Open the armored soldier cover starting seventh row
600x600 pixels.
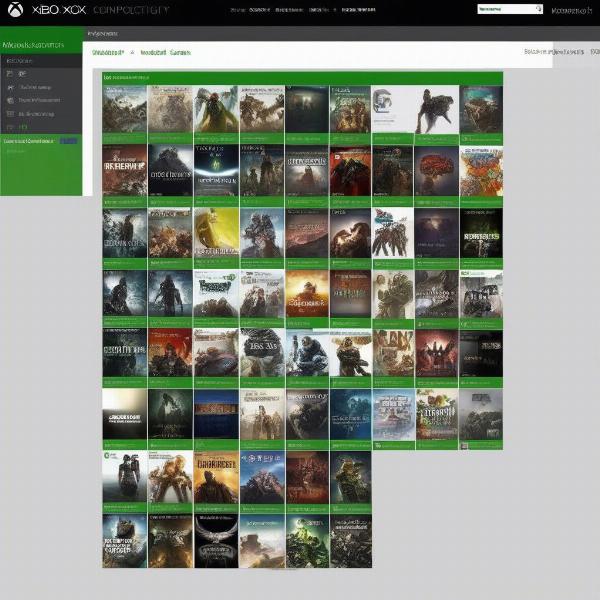tap(124, 477)
